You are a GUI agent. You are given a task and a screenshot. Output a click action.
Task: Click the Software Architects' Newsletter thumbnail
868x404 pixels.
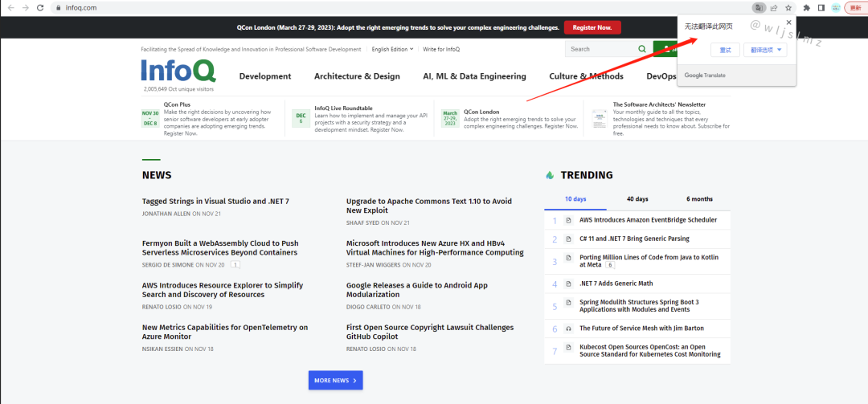coord(599,118)
